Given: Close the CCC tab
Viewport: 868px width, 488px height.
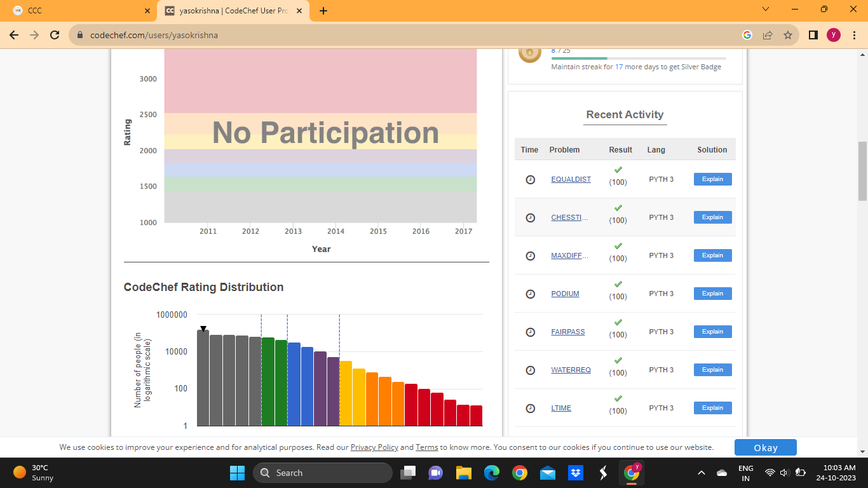Looking at the screenshot, I should (x=147, y=11).
